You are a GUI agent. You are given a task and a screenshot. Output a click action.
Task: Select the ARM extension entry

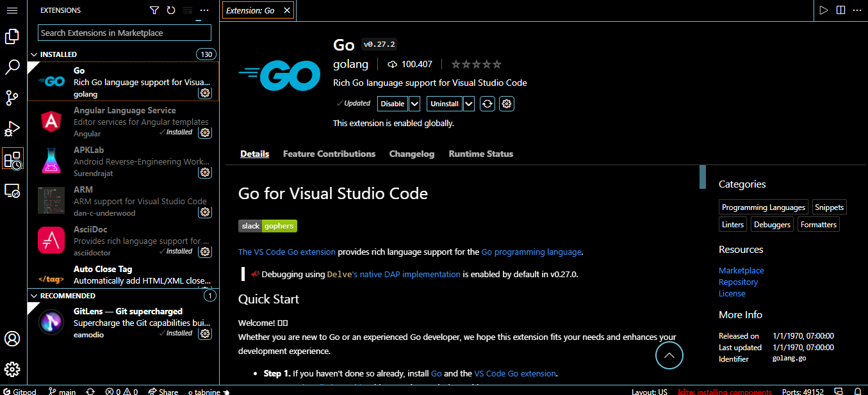pyautogui.click(x=124, y=201)
